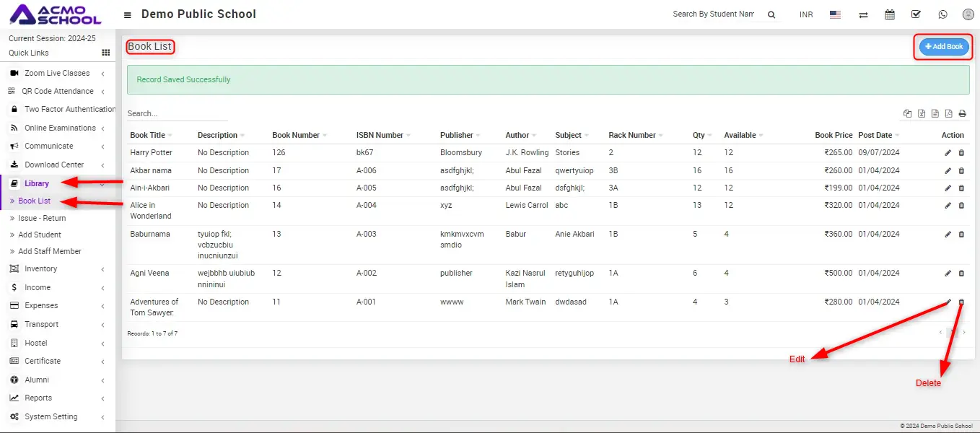This screenshot has width=980, height=433.
Task: Open the calendar icon in top bar
Action: pyautogui.click(x=890, y=14)
